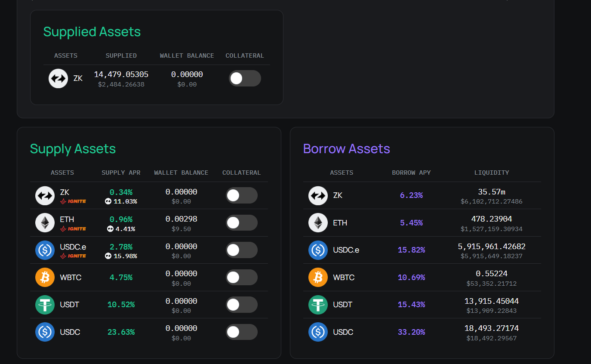Click ETH supply APR 0.96%

coord(121,219)
